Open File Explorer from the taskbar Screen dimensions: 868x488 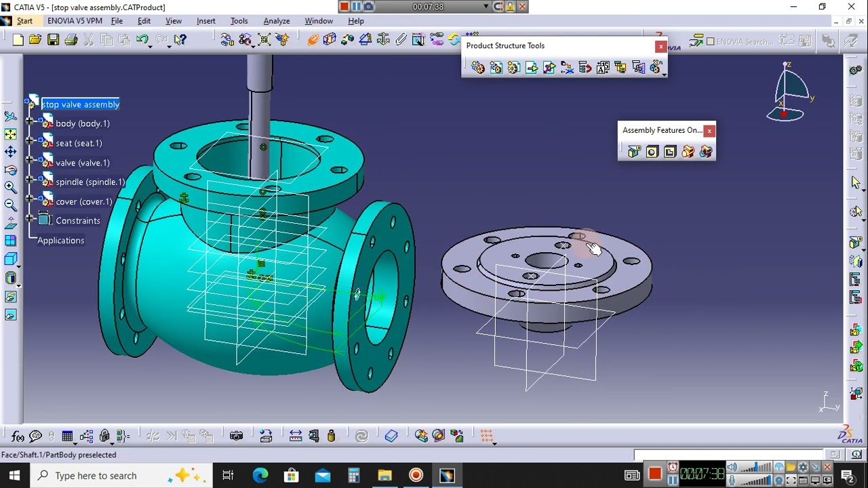point(384,476)
